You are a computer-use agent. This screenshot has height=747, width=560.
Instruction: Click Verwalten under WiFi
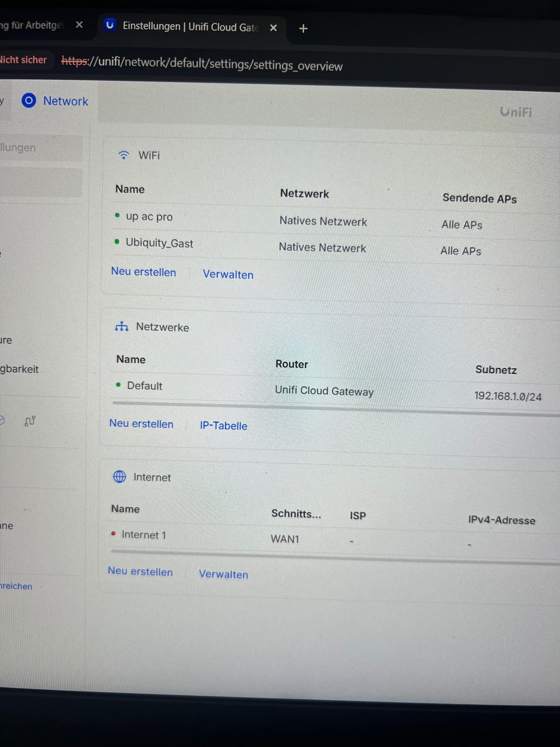pos(228,275)
